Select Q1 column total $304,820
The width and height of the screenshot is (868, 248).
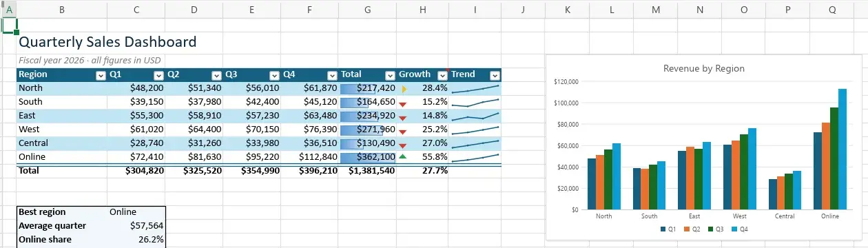[x=136, y=170]
